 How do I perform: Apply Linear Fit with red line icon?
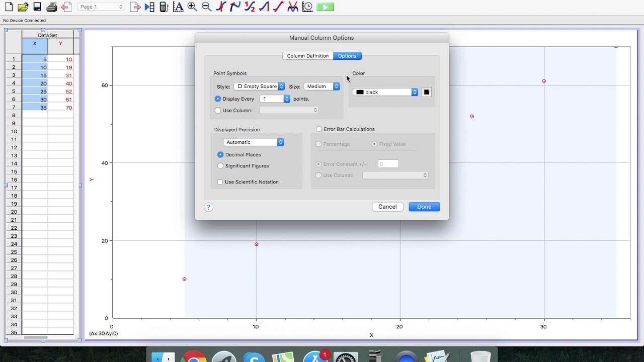click(x=278, y=7)
